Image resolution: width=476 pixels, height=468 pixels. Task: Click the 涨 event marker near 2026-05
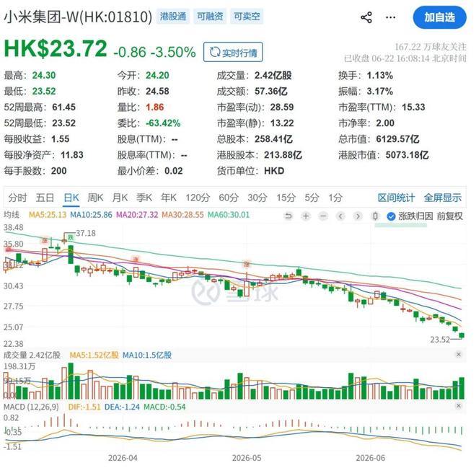coord(247,264)
